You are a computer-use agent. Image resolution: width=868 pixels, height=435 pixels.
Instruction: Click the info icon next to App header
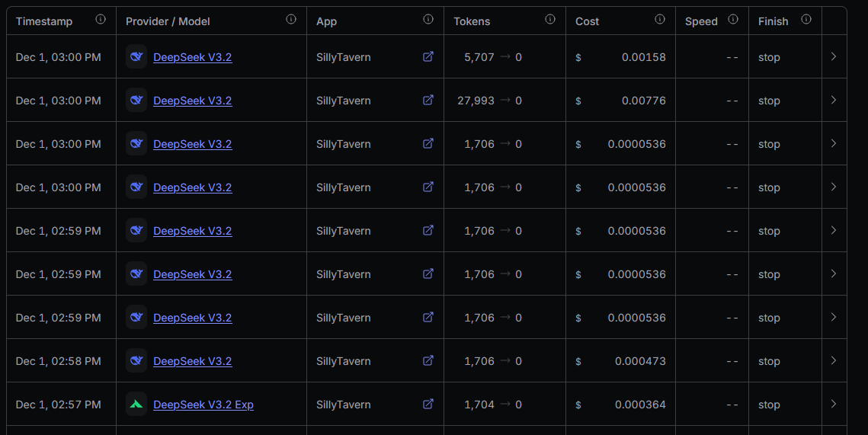coord(428,19)
